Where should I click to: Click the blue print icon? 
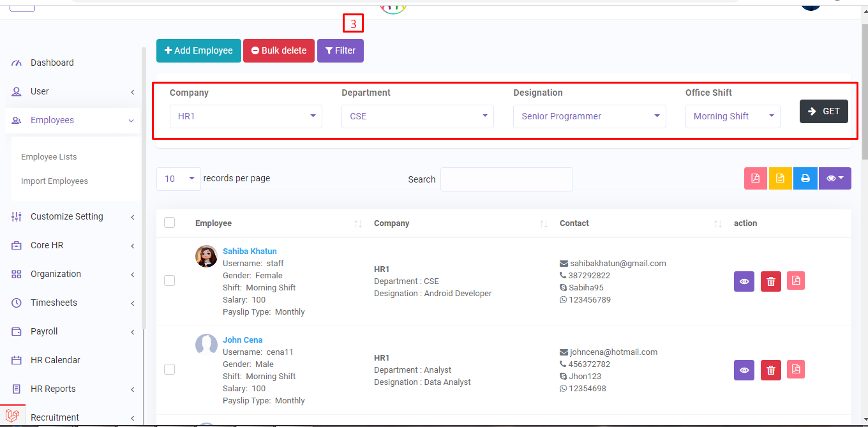[x=805, y=179]
